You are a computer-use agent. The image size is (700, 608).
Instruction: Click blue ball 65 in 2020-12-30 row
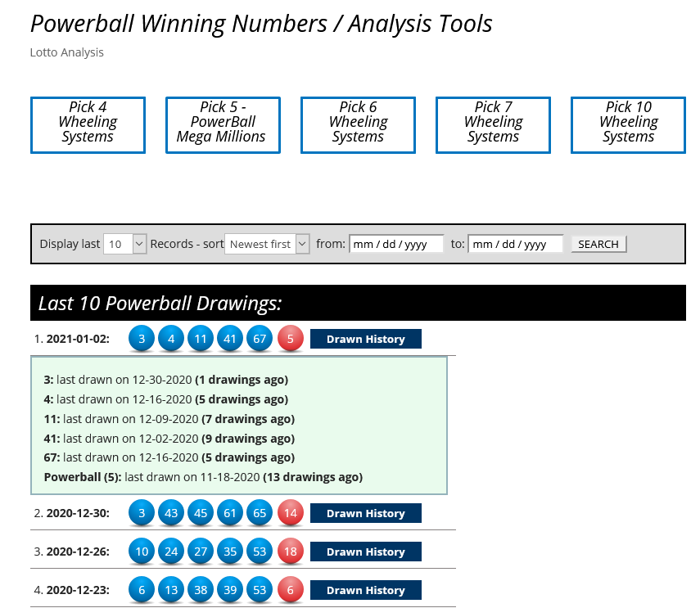(260, 513)
